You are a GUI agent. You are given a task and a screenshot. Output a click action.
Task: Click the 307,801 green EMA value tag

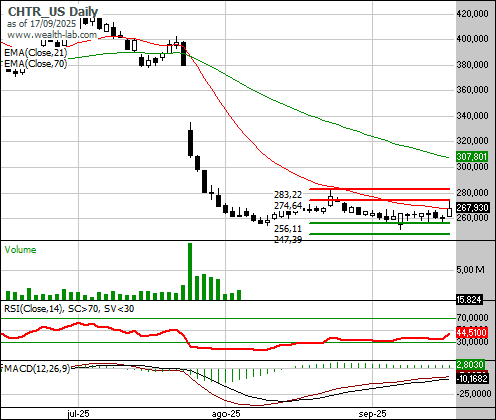click(471, 156)
